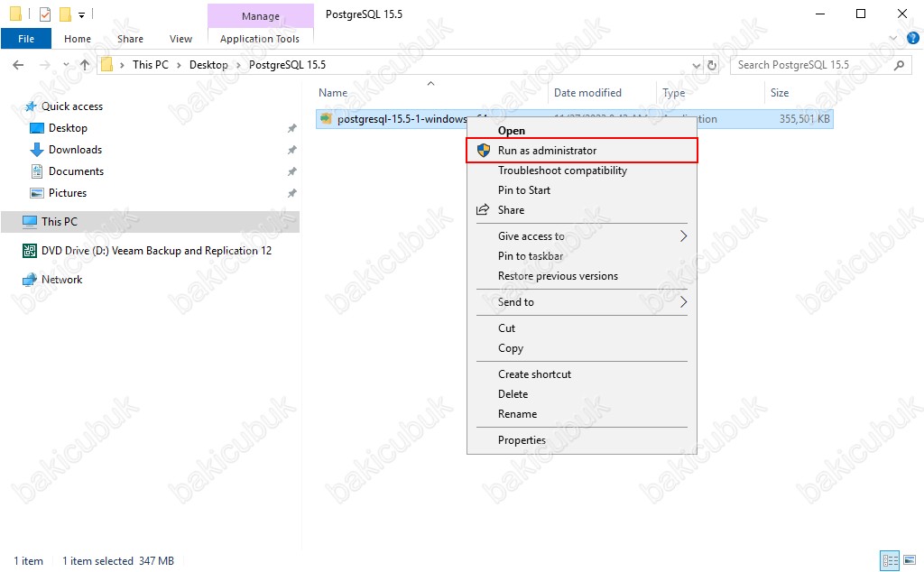
Task: Expand the chevron between This PC and Desktop
Action: pyautogui.click(x=179, y=65)
